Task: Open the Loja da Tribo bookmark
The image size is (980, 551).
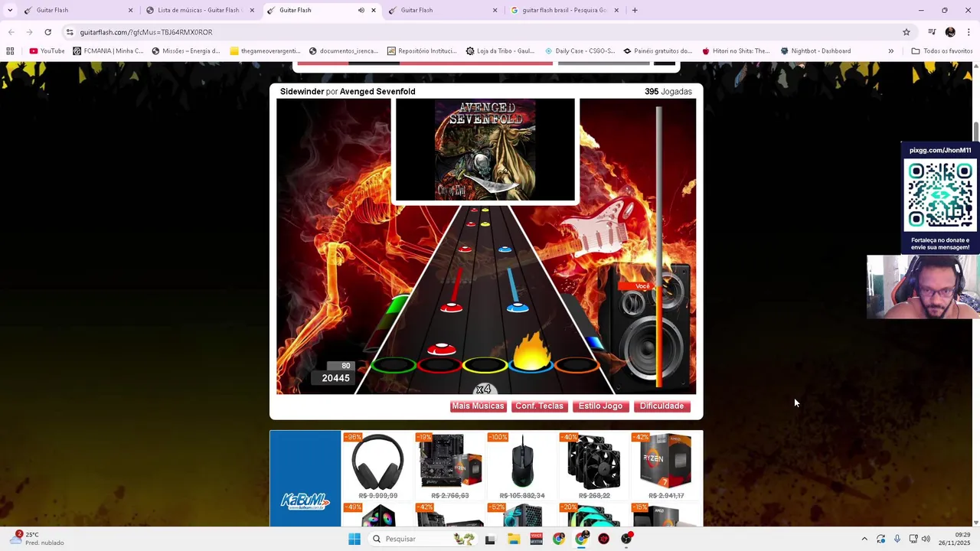Action: pos(500,51)
